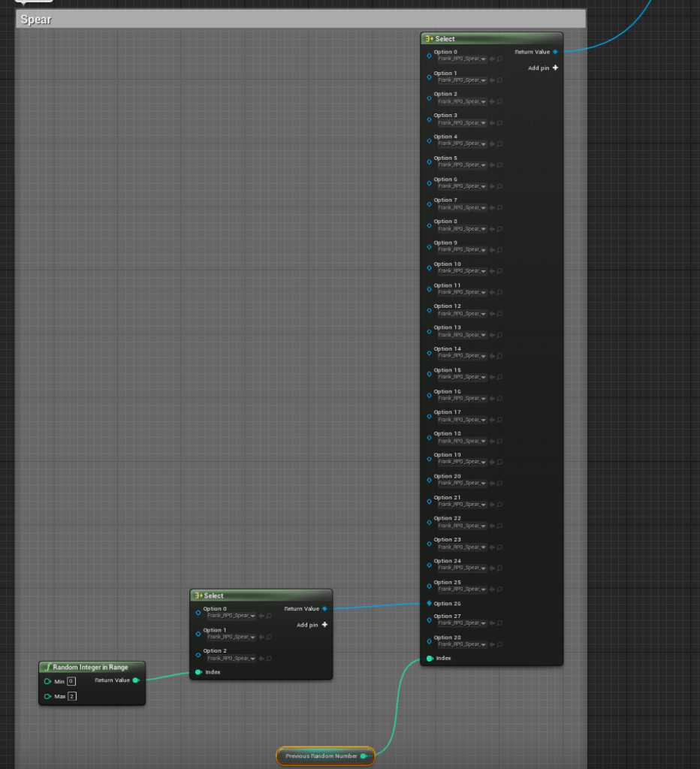
Task: Click the Previous Random Number output pin
Action: point(364,756)
